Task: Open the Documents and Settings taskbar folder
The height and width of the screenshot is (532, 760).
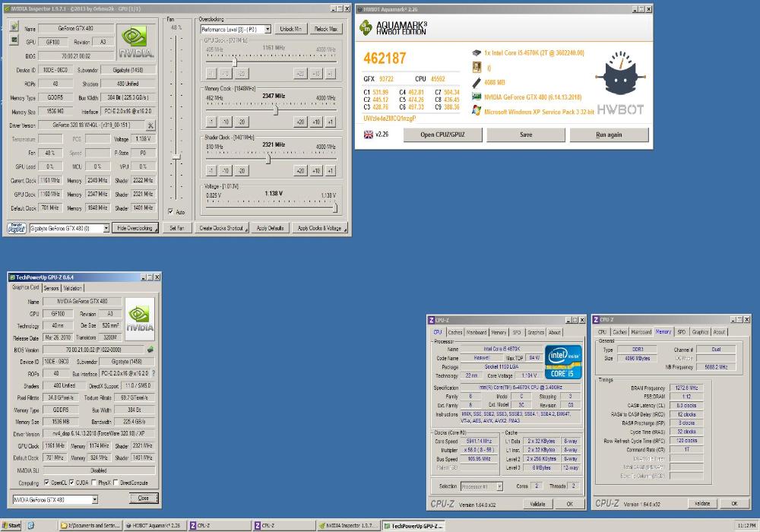Action: pyautogui.click(x=90, y=525)
